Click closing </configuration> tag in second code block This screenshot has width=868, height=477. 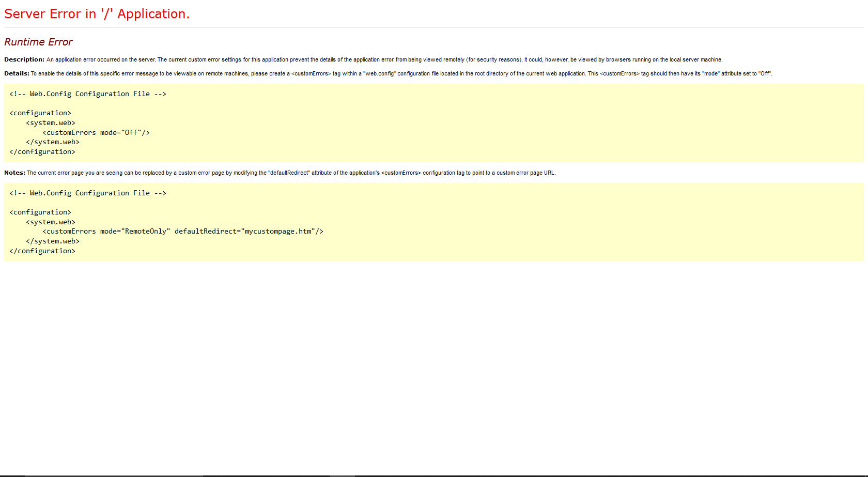click(42, 251)
